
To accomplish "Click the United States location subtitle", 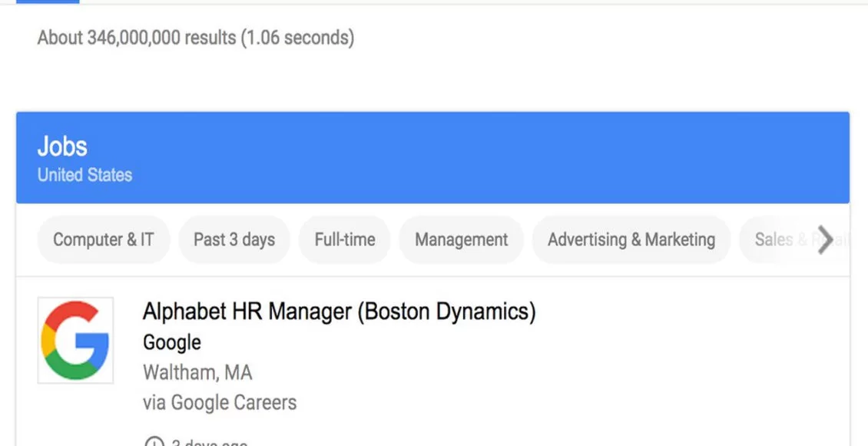I will point(84,175).
